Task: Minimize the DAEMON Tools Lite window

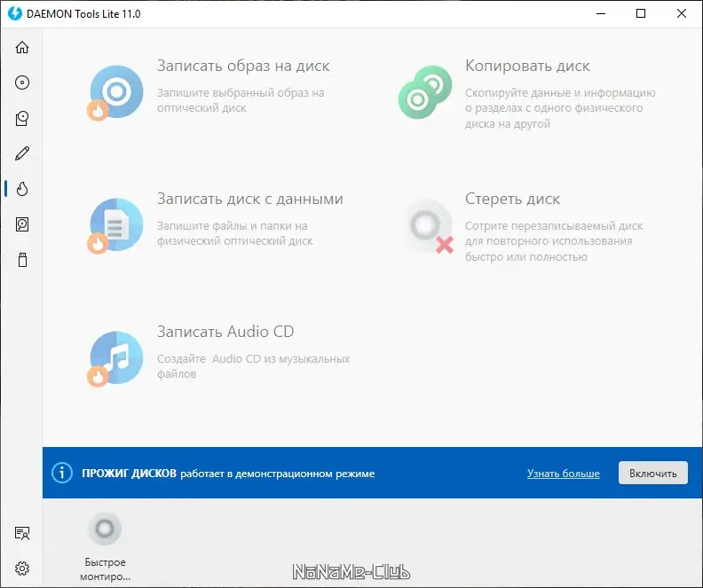Action: 600,13
